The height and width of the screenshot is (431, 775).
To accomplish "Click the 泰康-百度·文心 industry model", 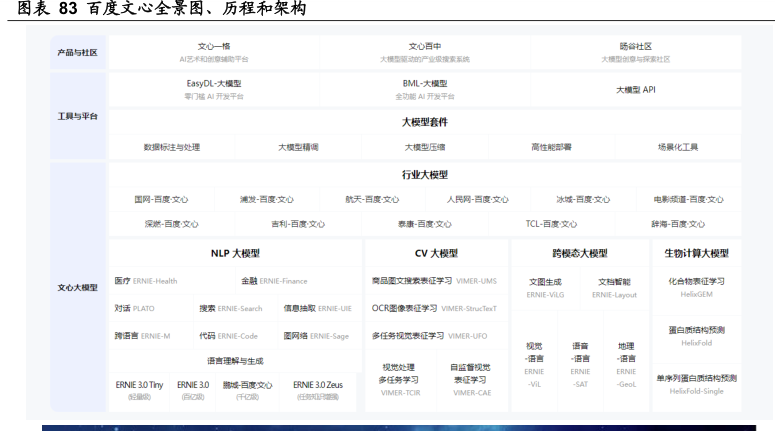I will point(425,224).
